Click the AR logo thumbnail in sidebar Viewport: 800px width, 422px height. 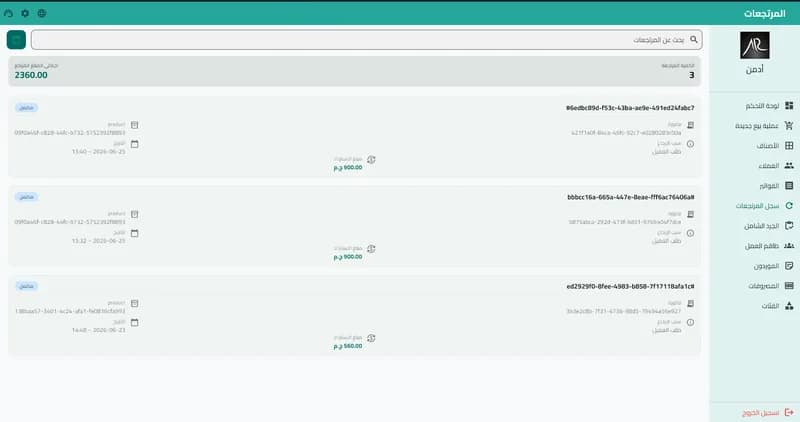[x=755, y=45]
